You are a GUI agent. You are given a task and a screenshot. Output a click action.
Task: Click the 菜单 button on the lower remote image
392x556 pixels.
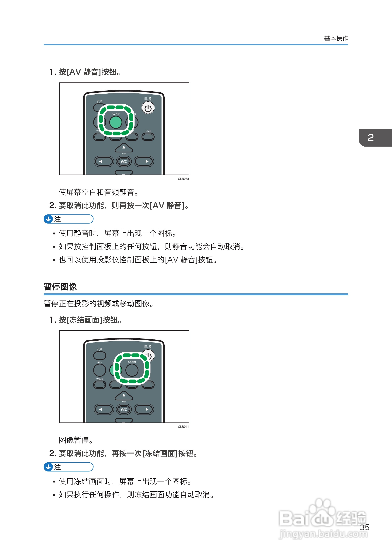100,356
